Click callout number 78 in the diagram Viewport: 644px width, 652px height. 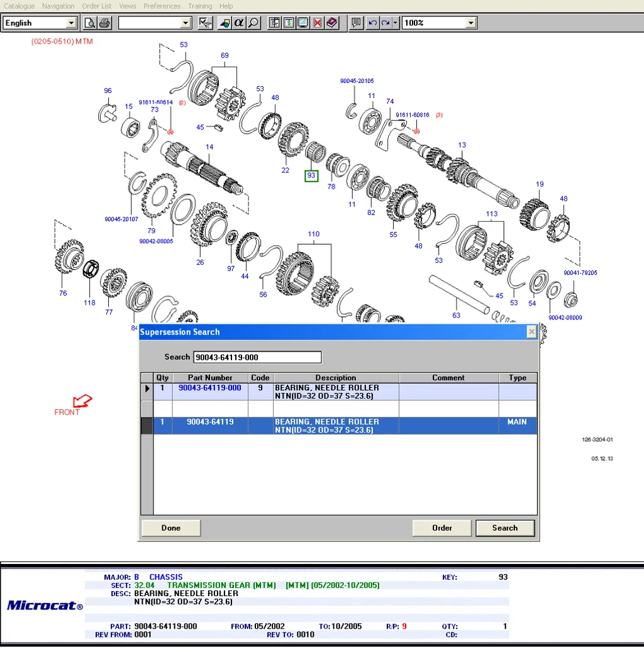pos(331,187)
